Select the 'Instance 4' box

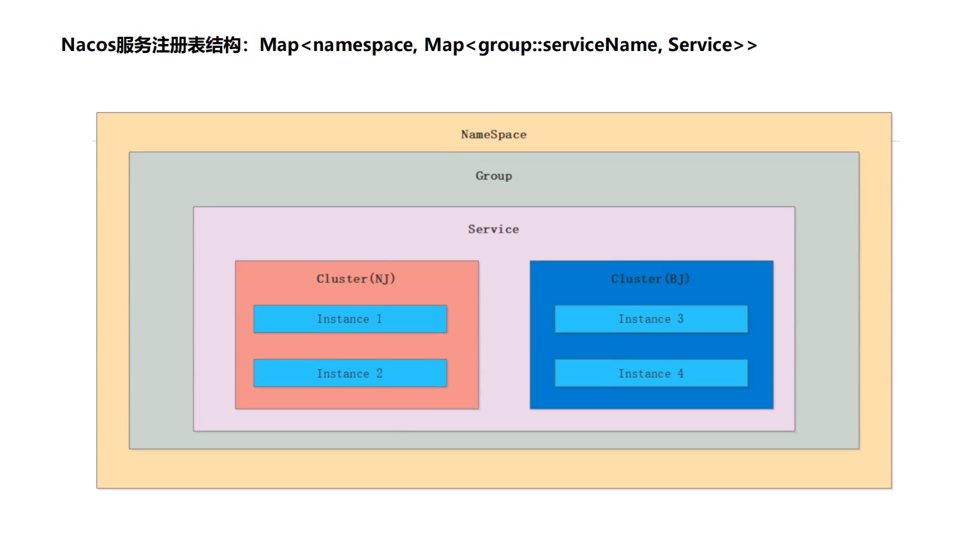coord(651,373)
